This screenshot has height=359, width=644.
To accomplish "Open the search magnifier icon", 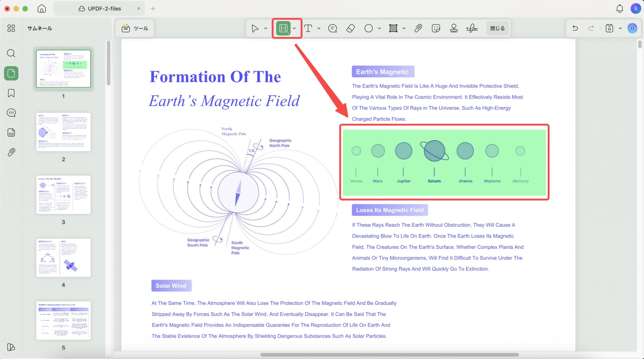I will click(x=11, y=53).
